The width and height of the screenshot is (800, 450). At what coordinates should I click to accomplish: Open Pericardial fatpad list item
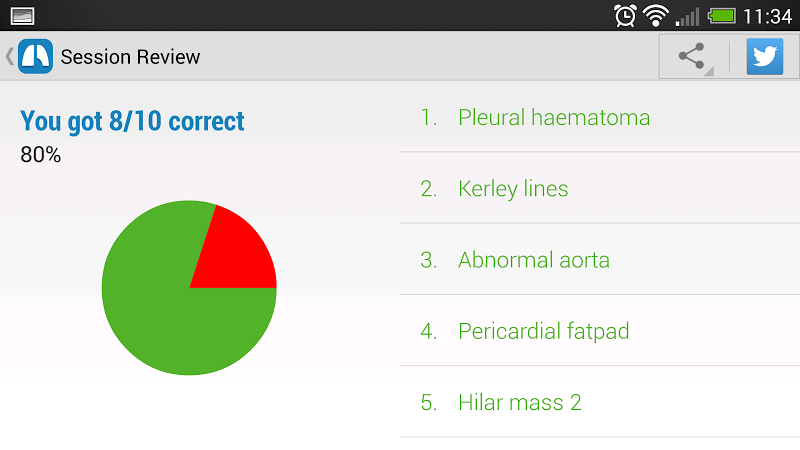tap(544, 331)
